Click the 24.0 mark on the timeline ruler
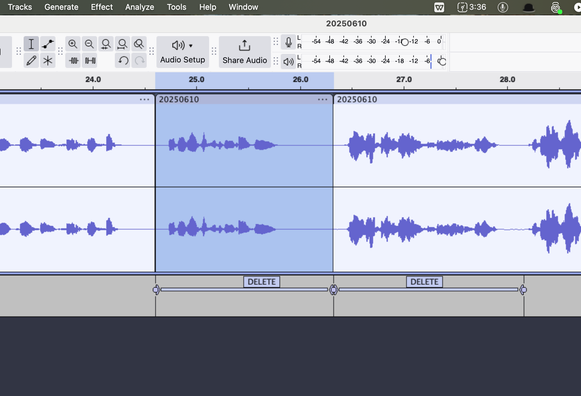This screenshot has width=581, height=396. [x=93, y=80]
